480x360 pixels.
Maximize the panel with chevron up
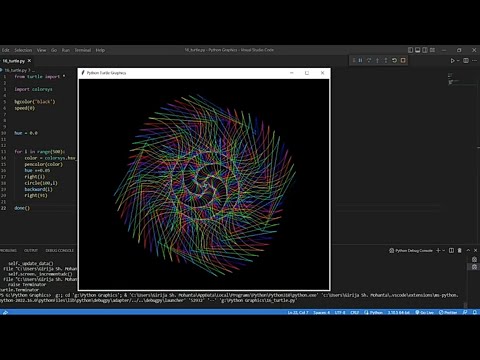[468, 250]
